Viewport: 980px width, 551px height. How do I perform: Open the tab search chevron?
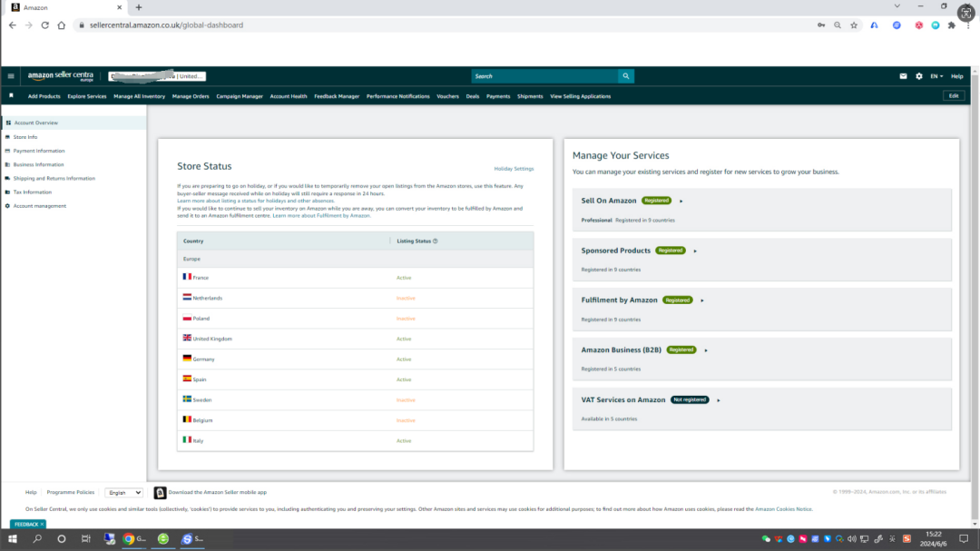[x=897, y=6]
